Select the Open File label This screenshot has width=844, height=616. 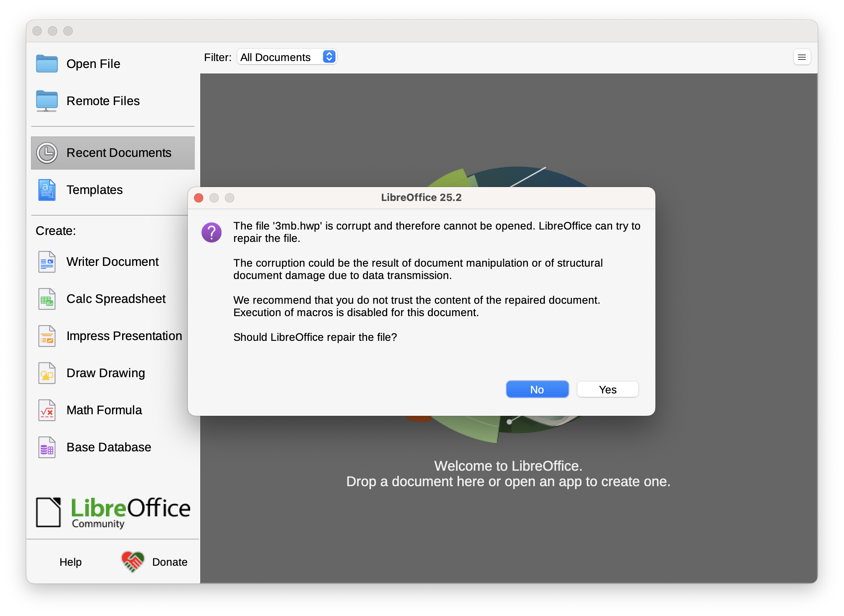(x=93, y=64)
